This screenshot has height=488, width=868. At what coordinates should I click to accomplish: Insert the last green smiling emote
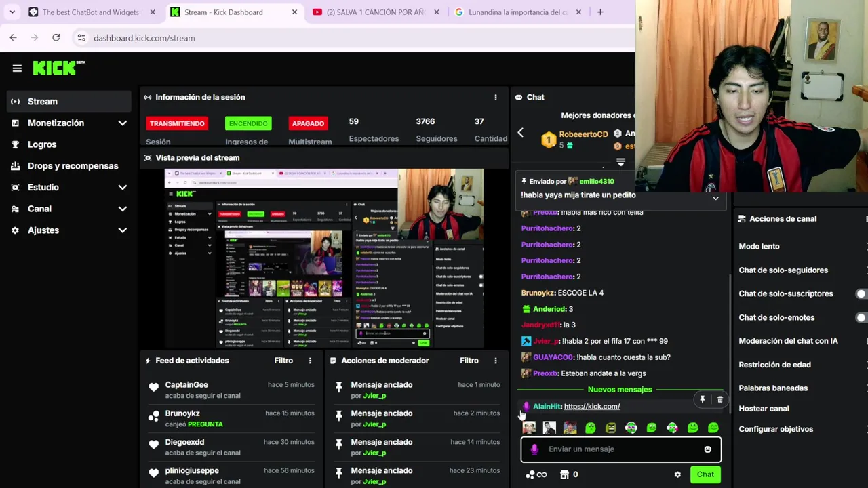coord(713,428)
